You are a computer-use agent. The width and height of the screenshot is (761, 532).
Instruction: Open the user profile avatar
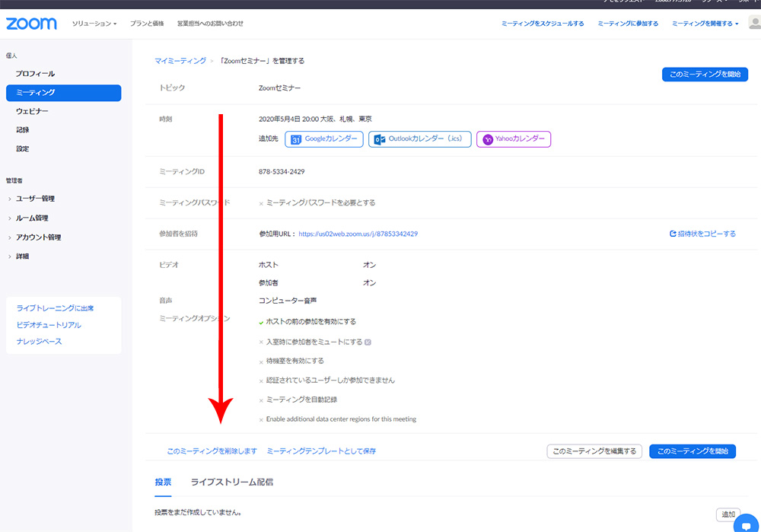[x=754, y=24]
